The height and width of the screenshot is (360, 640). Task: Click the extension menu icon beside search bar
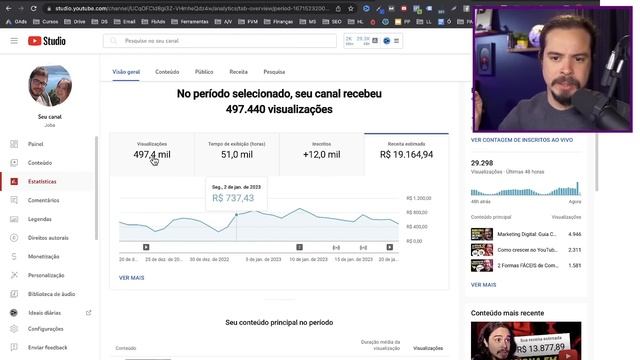click(396, 41)
